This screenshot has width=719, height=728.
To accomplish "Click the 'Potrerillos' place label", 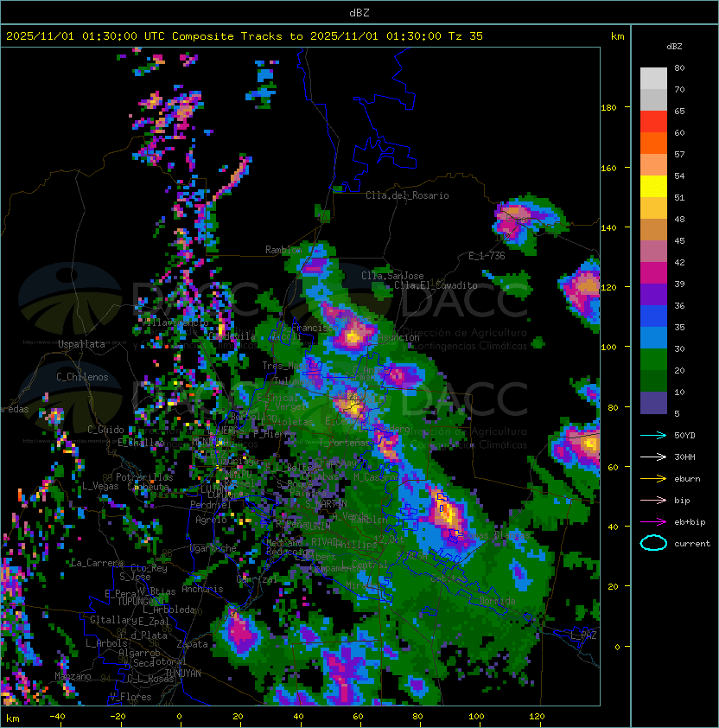I will (x=144, y=476).
